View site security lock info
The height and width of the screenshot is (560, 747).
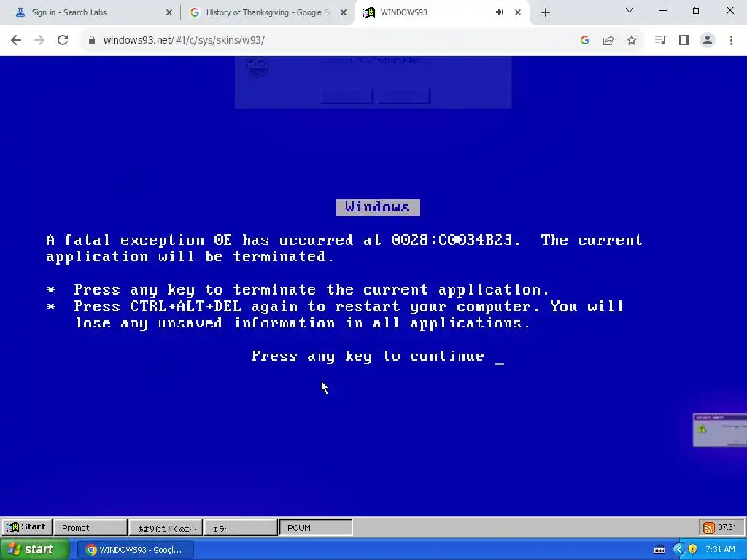(x=91, y=41)
